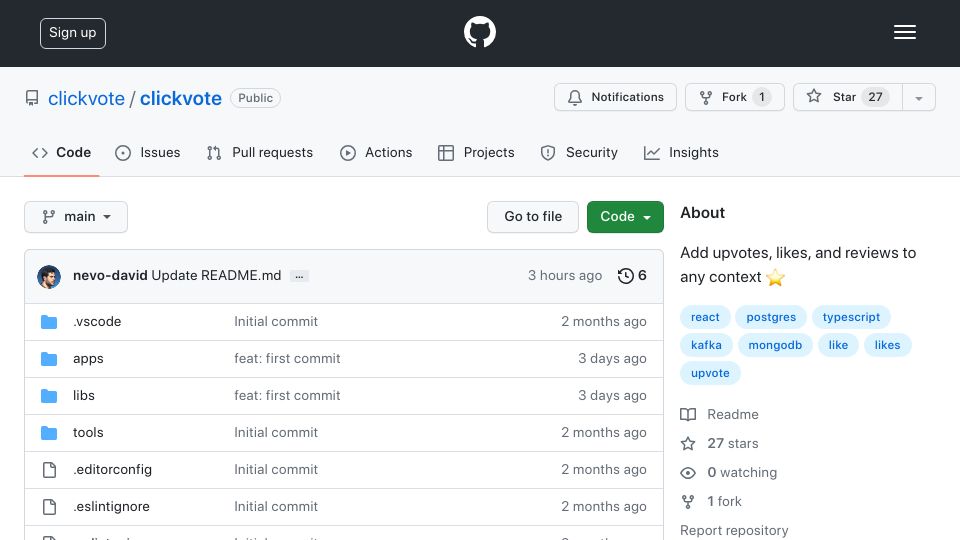Select the mongodb topic tag
Image resolution: width=960 pixels, height=540 pixels.
point(775,345)
